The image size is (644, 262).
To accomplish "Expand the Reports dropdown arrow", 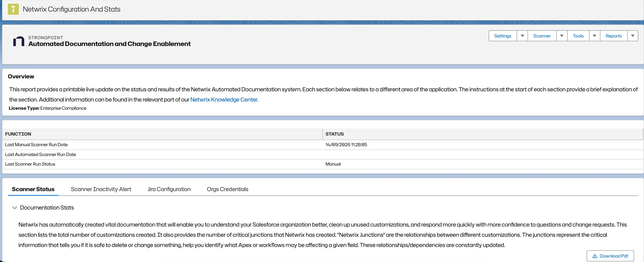I will point(633,36).
